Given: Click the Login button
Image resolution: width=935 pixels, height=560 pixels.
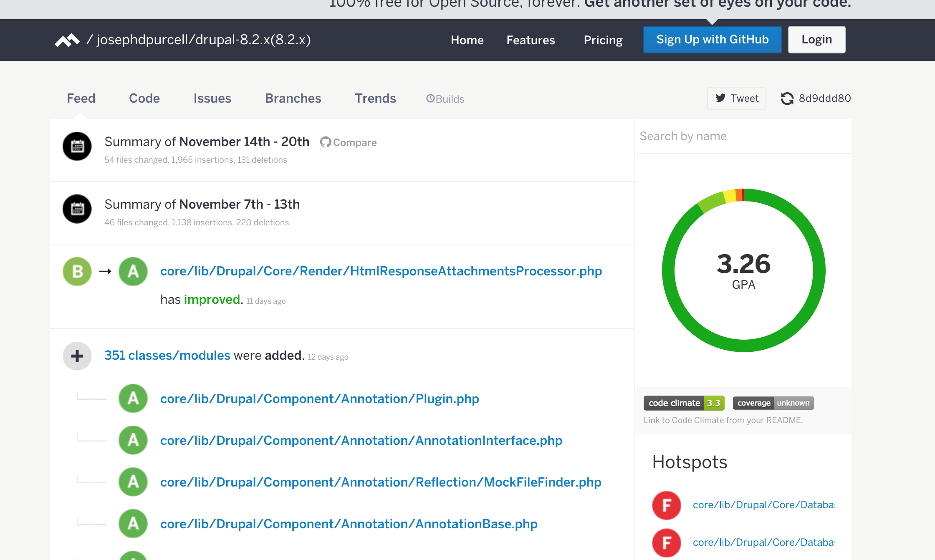Looking at the screenshot, I should pyautogui.click(x=816, y=40).
